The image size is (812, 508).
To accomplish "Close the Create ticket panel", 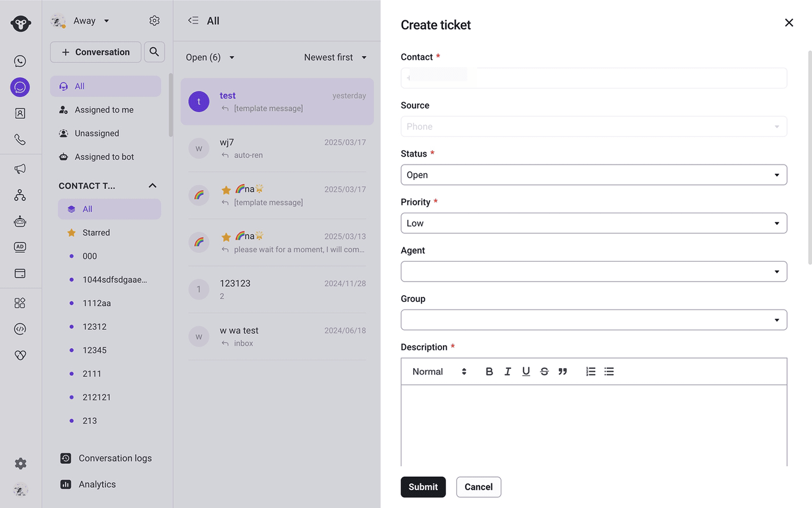I will point(789,23).
